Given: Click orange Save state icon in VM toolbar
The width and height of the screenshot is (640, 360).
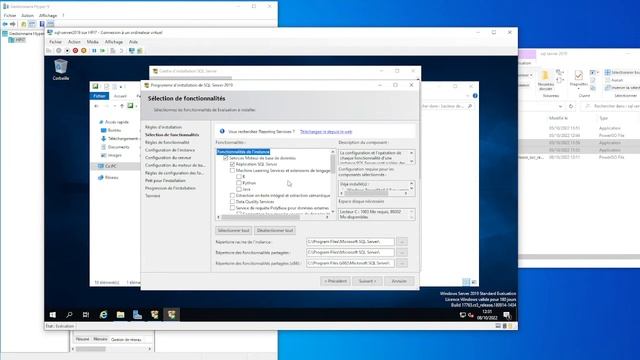Looking at the screenshot, I should pyautogui.click(x=84, y=51).
